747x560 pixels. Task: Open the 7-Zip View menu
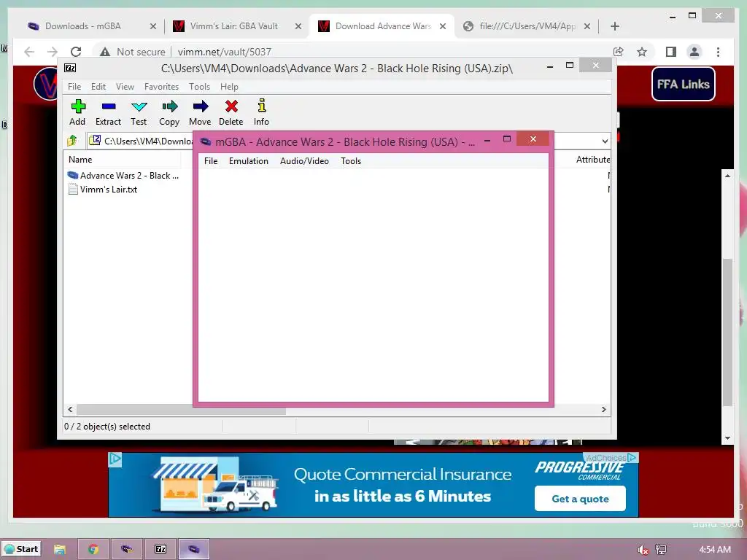point(125,87)
